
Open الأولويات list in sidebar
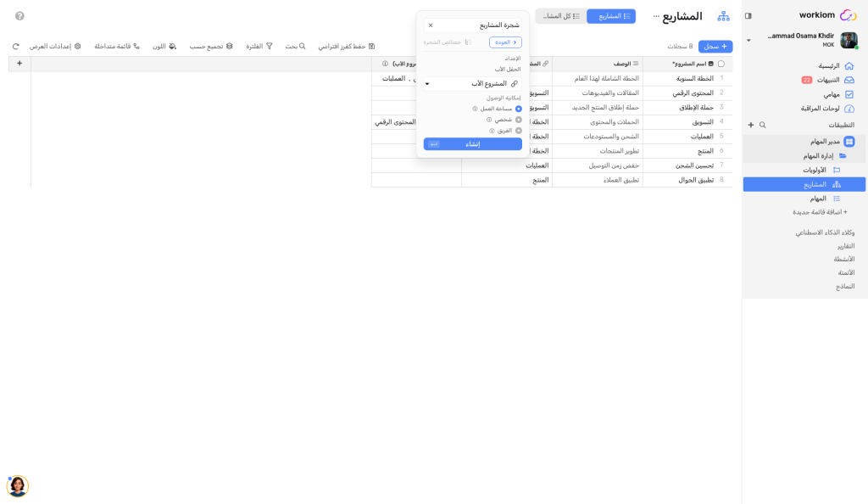(x=804, y=170)
